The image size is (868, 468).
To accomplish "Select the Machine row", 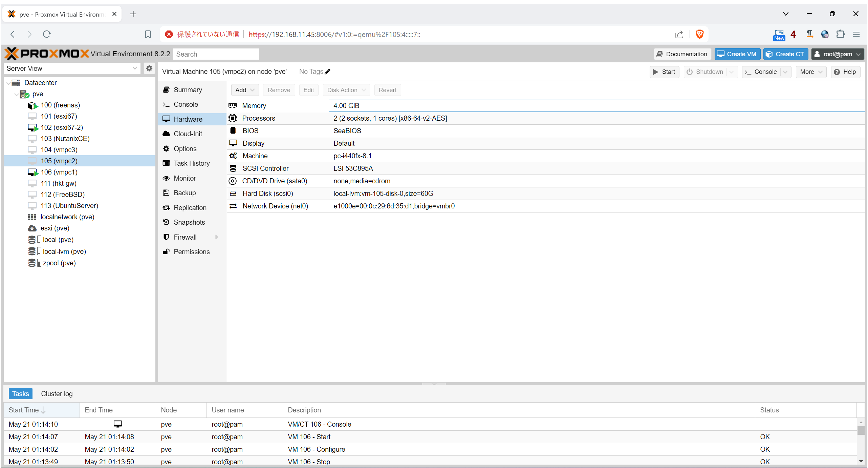I will point(546,156).
